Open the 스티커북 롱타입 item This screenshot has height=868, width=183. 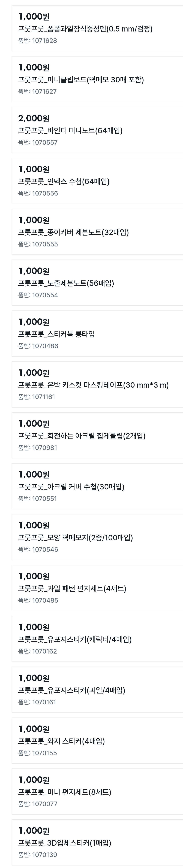point(98,334)
